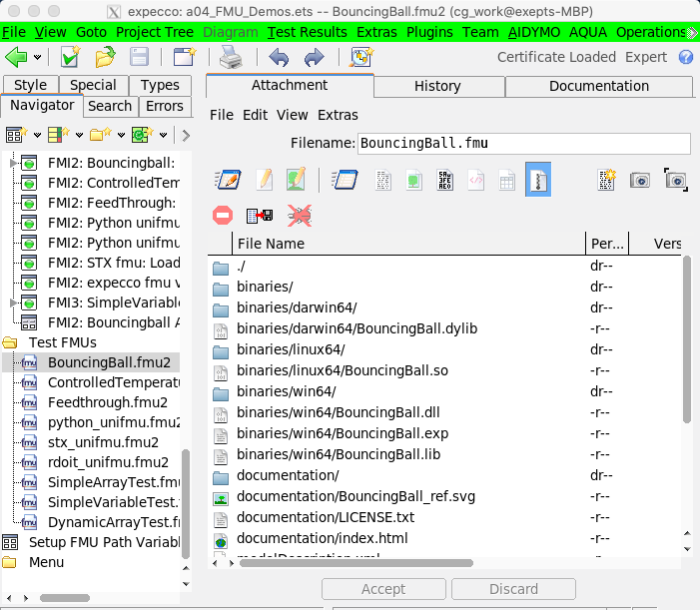
Task: Expand the FMI3: SimpleVariable tree node
Action: (x=13, y=303)
